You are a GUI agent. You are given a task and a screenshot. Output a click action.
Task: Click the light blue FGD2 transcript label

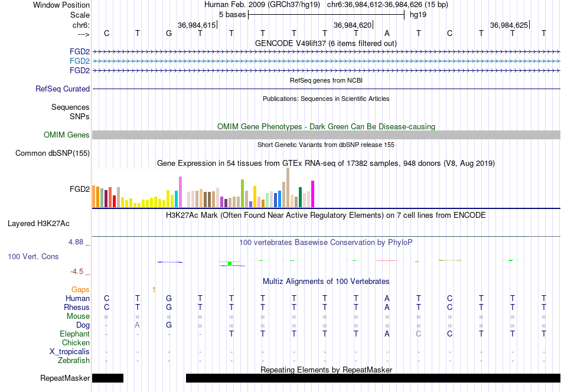(x=80, y=61)
